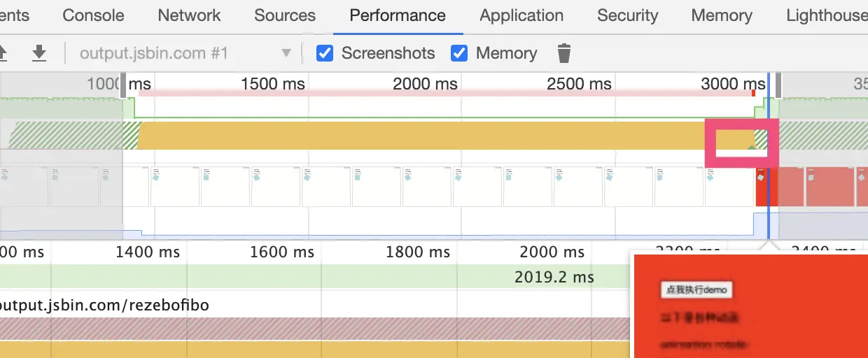Open the output.jsbin.com #1 recording dropdown
This screenshot has width=868, height=358.
pyautogui.click(x=185, y=53)
